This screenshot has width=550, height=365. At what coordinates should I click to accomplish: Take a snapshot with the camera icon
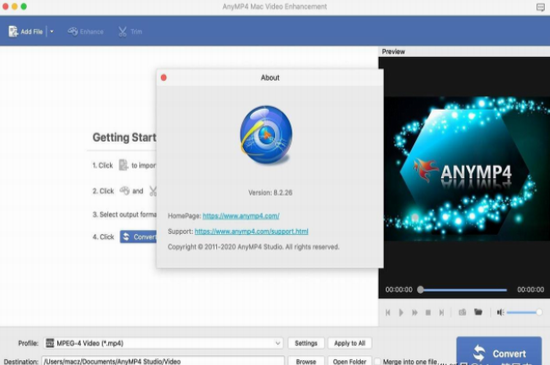click(x=462, y=312)
